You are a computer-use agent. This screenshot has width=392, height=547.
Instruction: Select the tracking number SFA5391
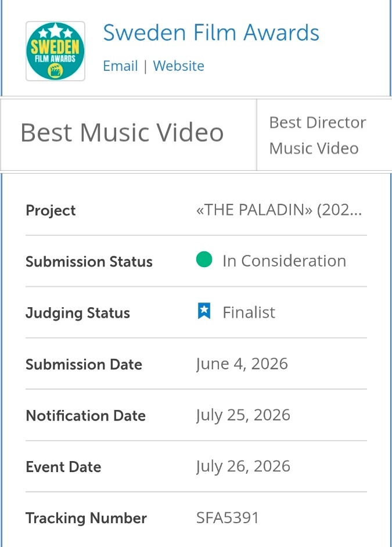pyautogui.click(x=228, y=518)
